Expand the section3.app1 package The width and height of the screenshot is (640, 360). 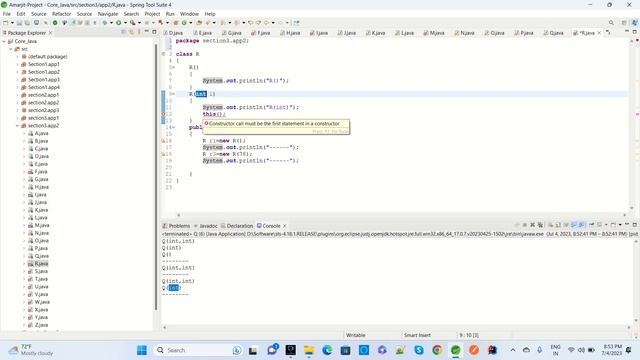coord(17,118)
